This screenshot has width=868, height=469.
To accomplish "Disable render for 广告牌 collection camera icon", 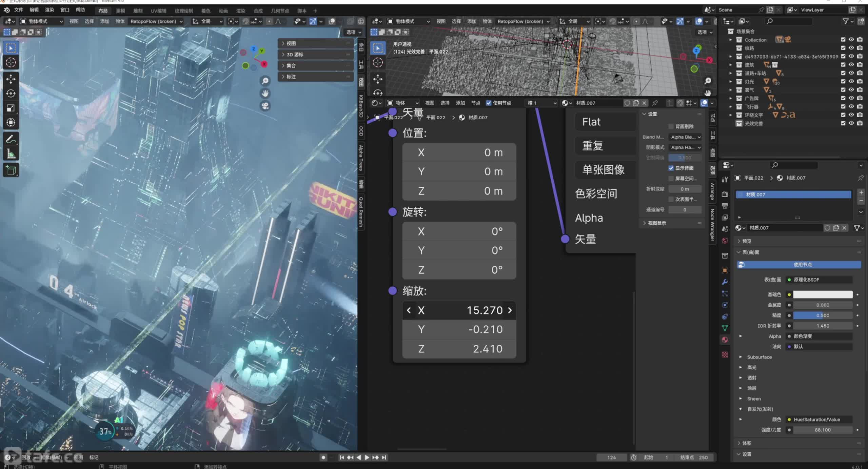I will [x=860, y=98].
